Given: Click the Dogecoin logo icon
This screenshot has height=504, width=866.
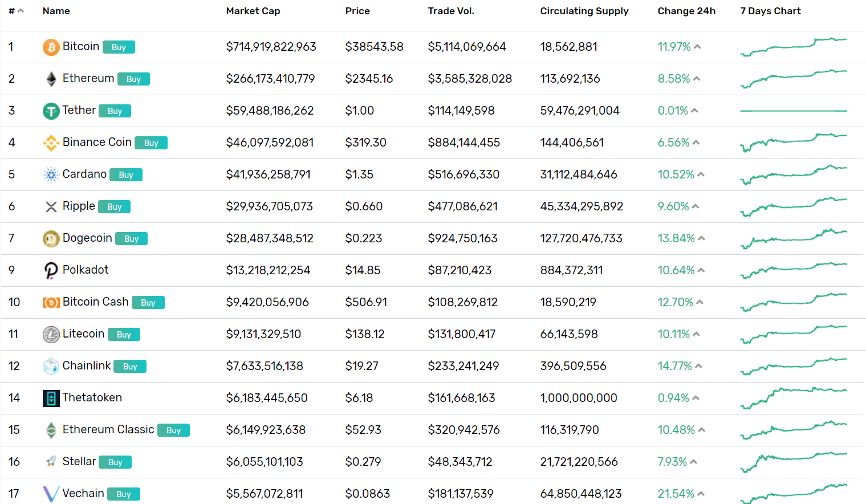Looking at the screenshot, I should pyautogui.click(x=51, y=238).
